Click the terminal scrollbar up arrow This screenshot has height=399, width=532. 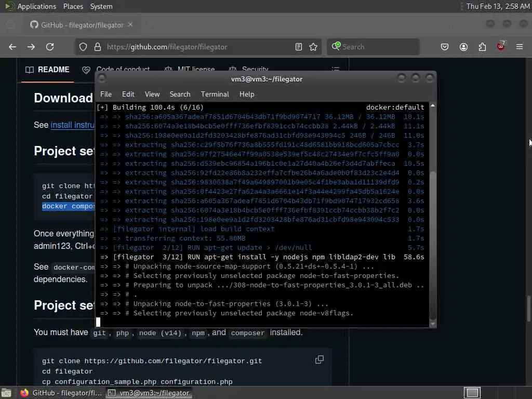pos(433,106)
